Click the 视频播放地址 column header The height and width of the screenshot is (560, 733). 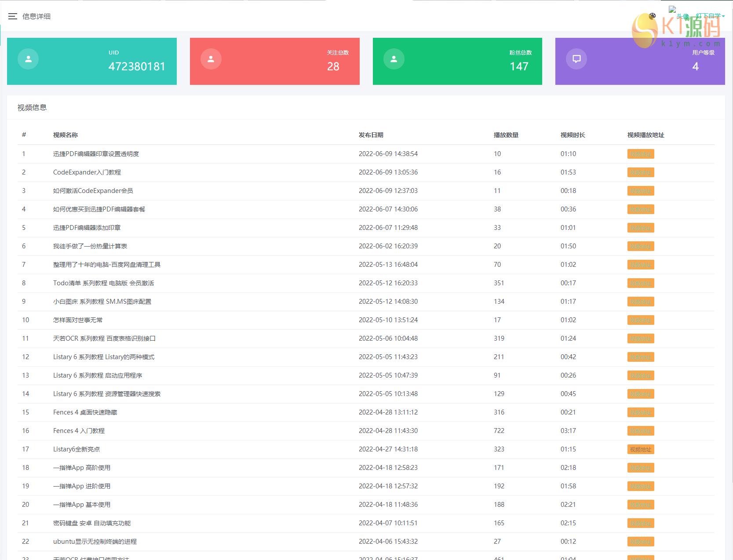point(646,135)
